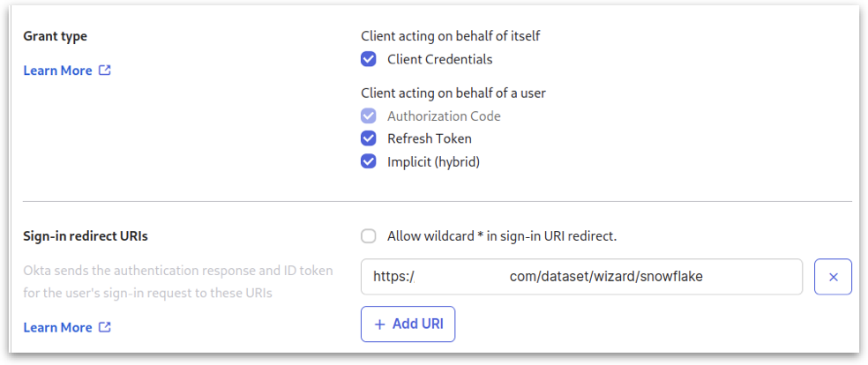Focus the sign-in redirect URI text field
Image resolution: width=868 pixels, height=365 pixels.
pos(581,277)
